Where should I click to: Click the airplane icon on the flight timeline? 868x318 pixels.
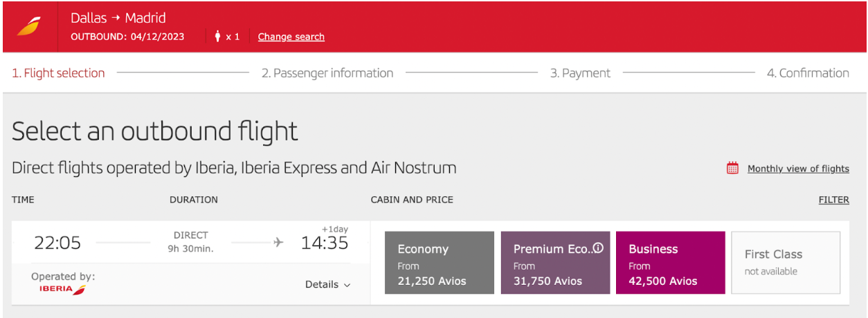(x=278, y=242)
